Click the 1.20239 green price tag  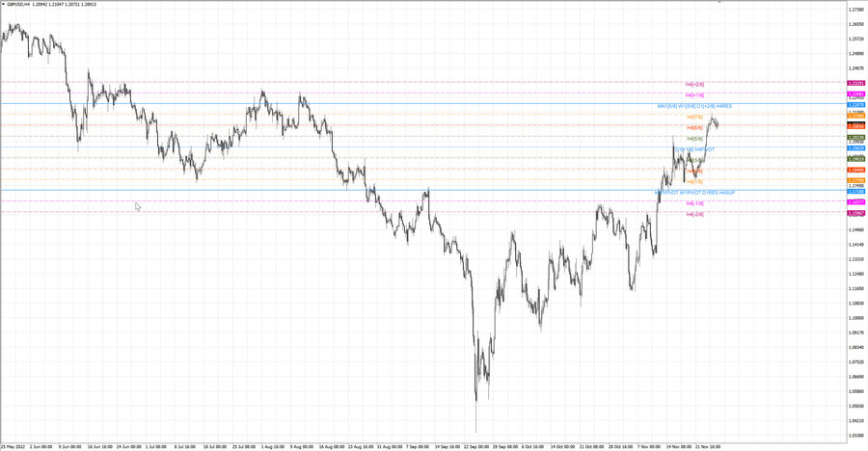[x=855, y=137]
